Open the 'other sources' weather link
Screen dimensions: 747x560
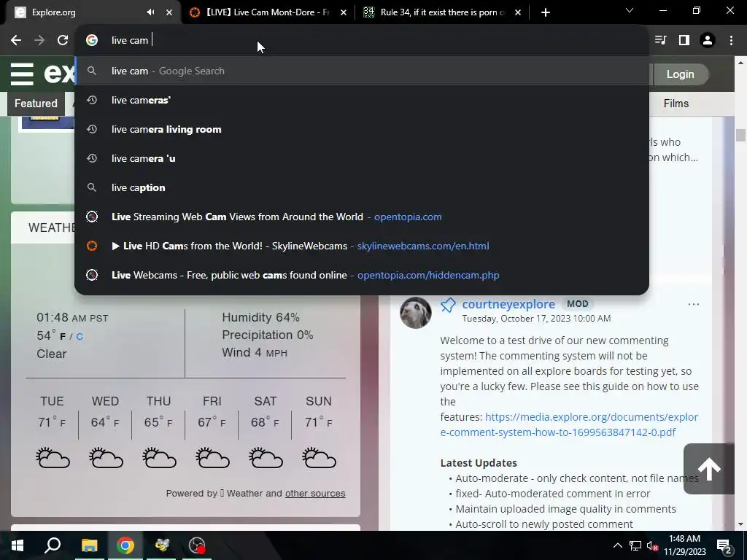[315, 494]
